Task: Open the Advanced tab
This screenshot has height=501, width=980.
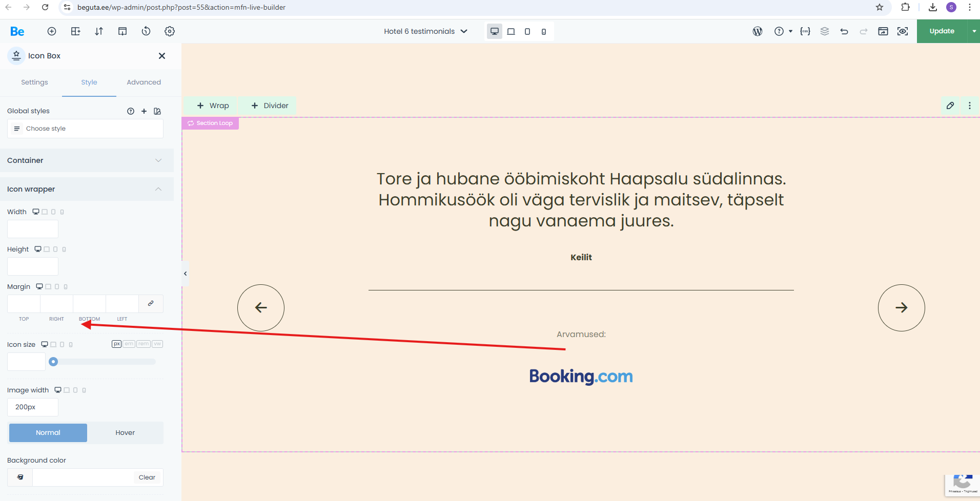Action: [144, 82]
